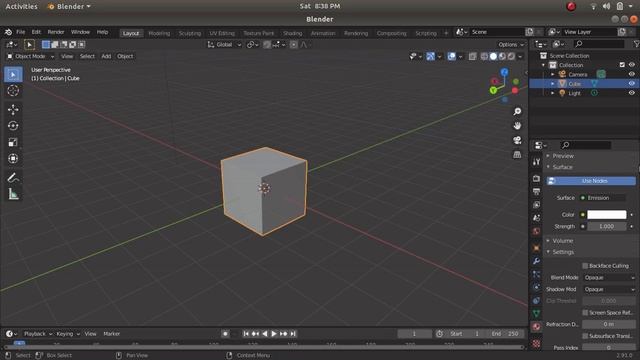The image size is (640, 360).
Task: Open the Object properties tab
Action: tap(536, 248)
